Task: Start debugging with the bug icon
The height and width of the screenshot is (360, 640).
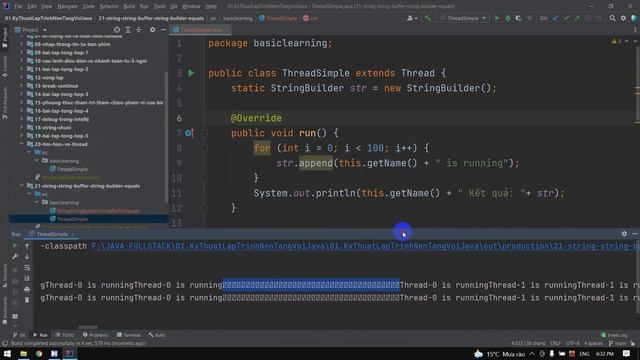Action: coord(508,18)
